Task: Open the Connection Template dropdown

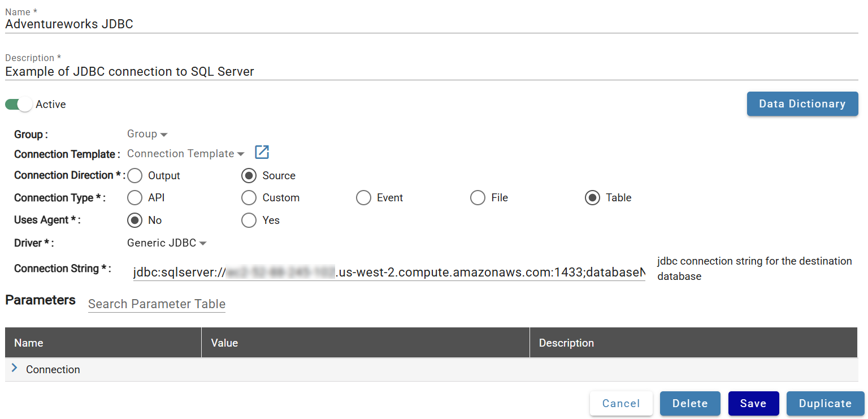Action: click(186, 153)
